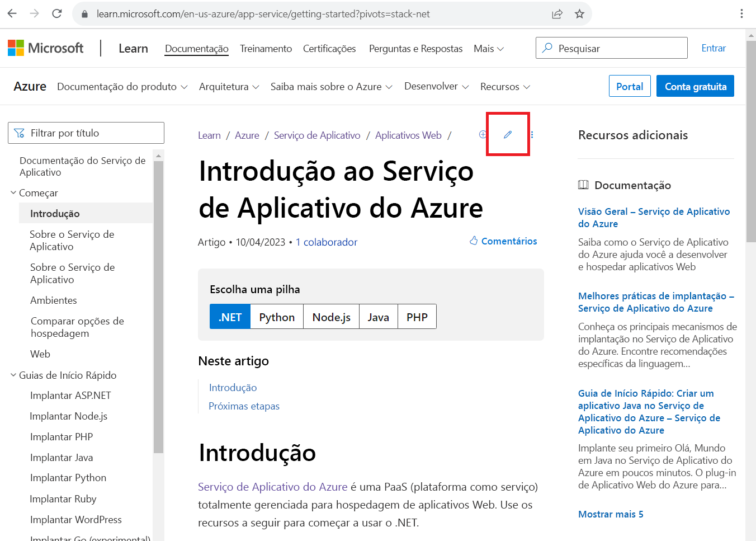Click the bookmark star in the browser toolbar
Screen dimensions: 756x541
(x=579, y=14)
